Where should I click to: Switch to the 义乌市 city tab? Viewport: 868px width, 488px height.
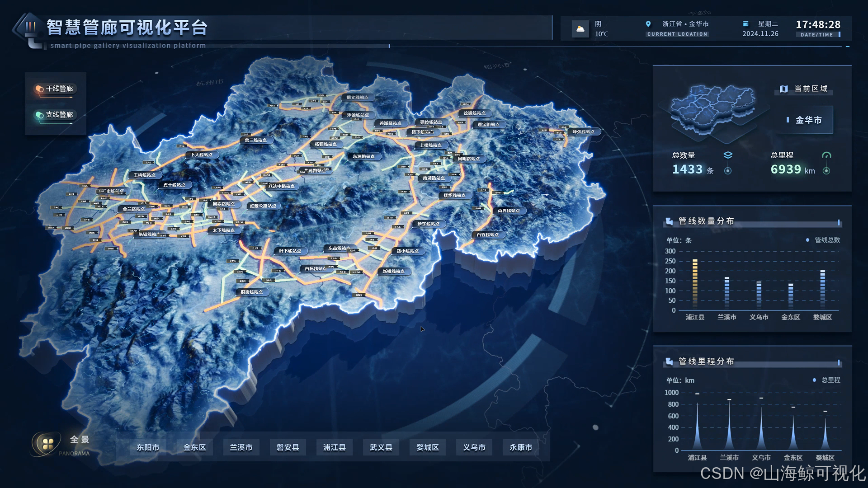(473, 447)
